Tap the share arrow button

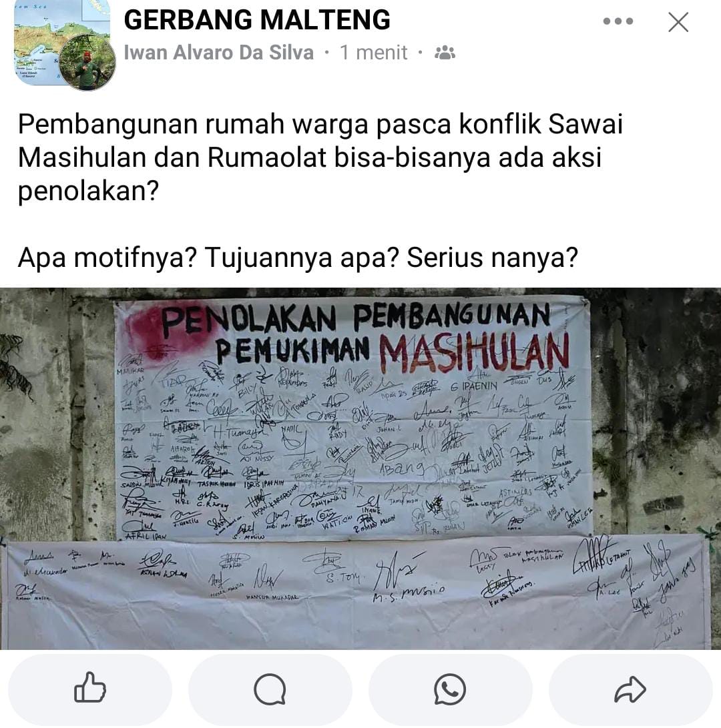pos(630,689)
